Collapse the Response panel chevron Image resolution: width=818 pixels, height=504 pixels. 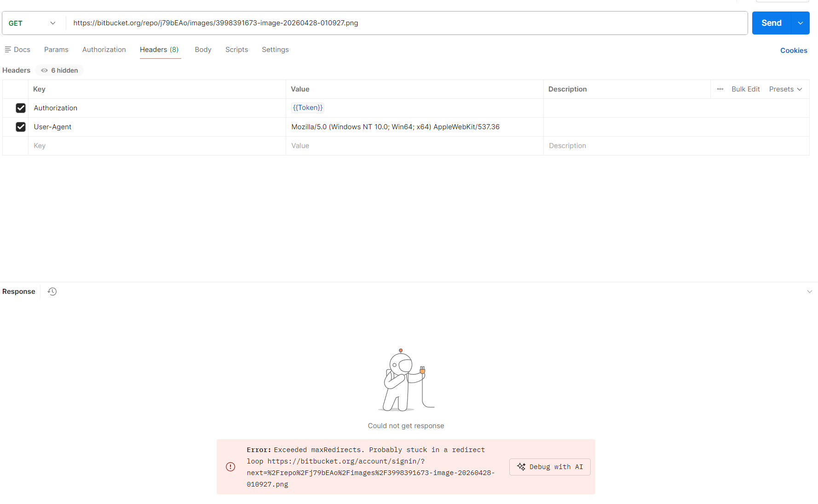[x=810, y=292]
